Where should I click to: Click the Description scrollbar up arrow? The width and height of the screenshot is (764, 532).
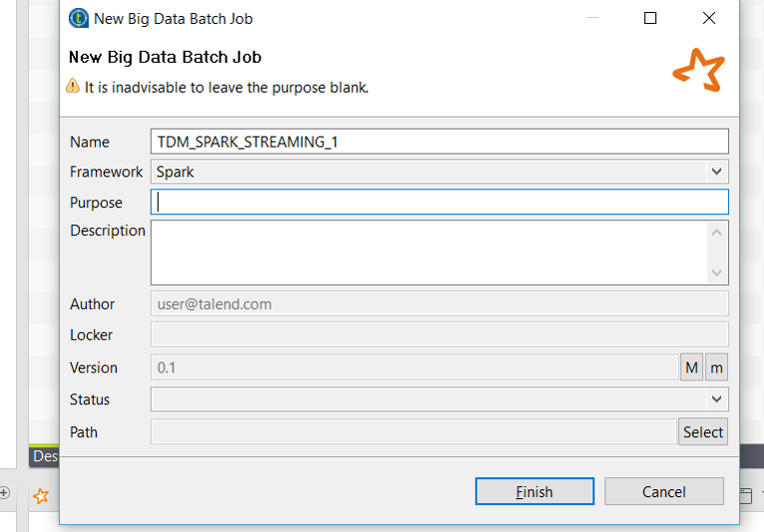tap(717, 233)
